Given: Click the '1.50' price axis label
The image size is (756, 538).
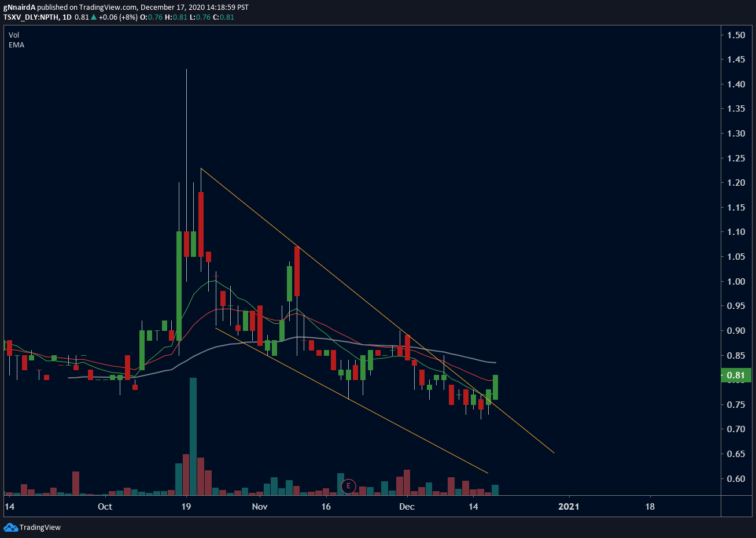Looking at the screenshot, I should pos(736,35).
